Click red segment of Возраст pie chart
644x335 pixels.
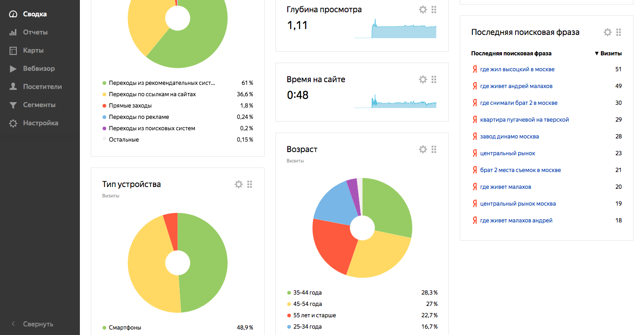point(334,245)
